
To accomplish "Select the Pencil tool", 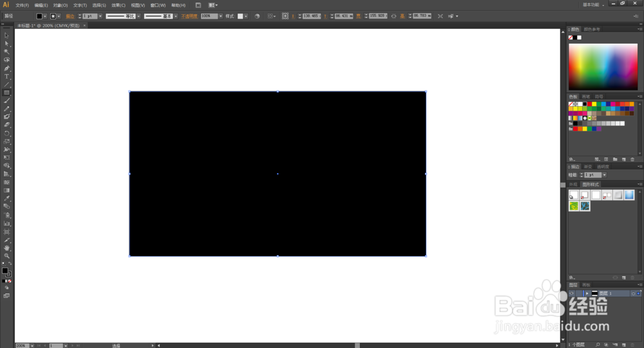I will [6, 109].
